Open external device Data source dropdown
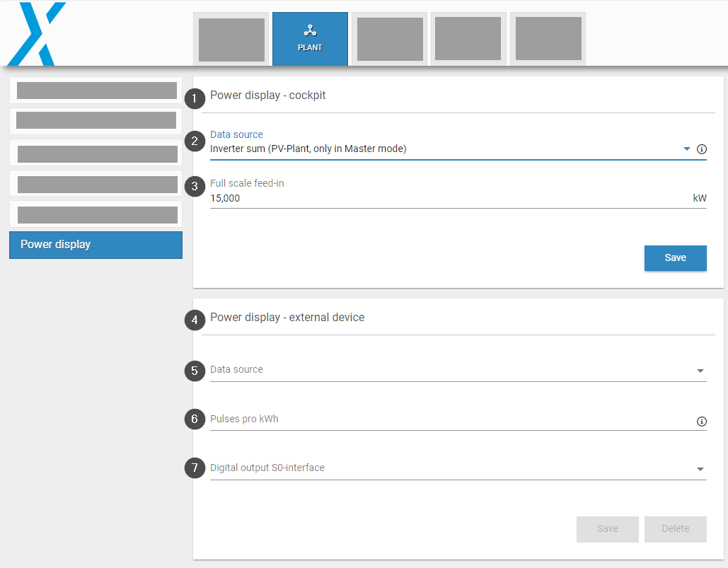 (x=700, y=371)
